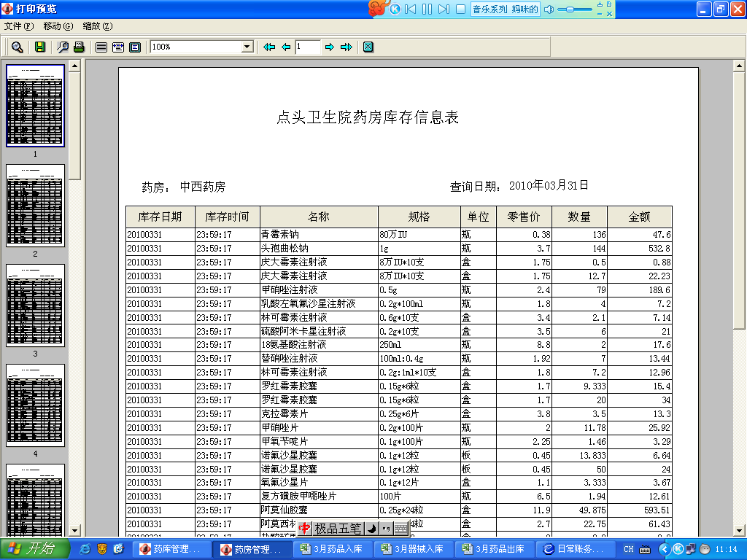Viewport: 747px width, 560px height.
Task: Click the 零售价 column header
Action: pos(524,217)
